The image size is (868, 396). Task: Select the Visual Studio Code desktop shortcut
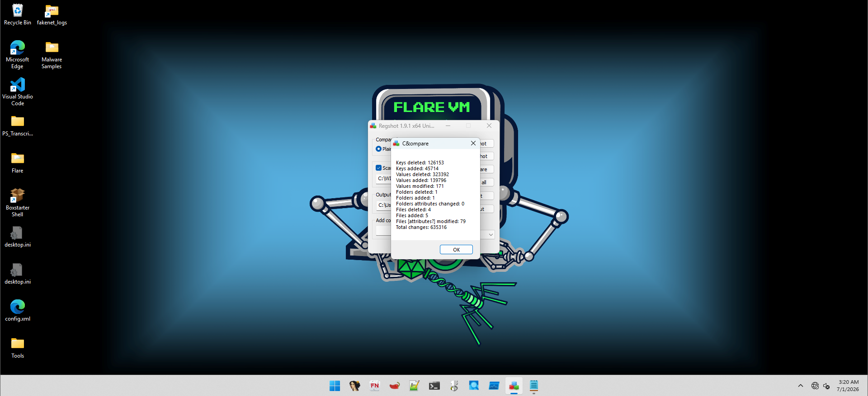point(18,92)
